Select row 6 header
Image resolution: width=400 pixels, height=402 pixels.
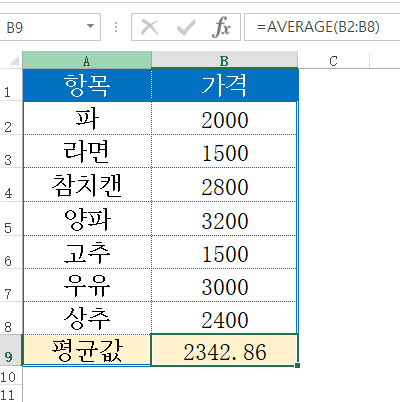coord(11,252)
